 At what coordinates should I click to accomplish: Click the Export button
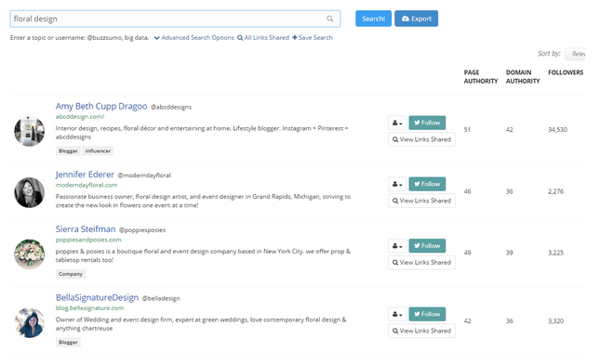pos(416,19)
